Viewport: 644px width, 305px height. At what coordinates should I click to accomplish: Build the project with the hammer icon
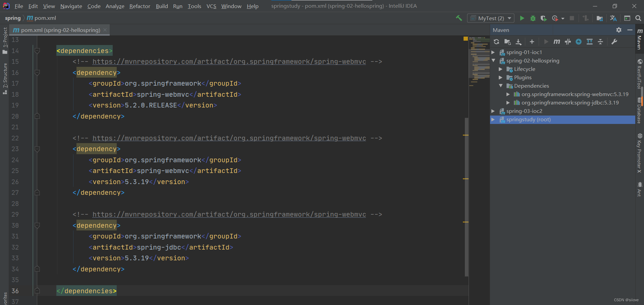pyautogui.click(x=459, y=18)
